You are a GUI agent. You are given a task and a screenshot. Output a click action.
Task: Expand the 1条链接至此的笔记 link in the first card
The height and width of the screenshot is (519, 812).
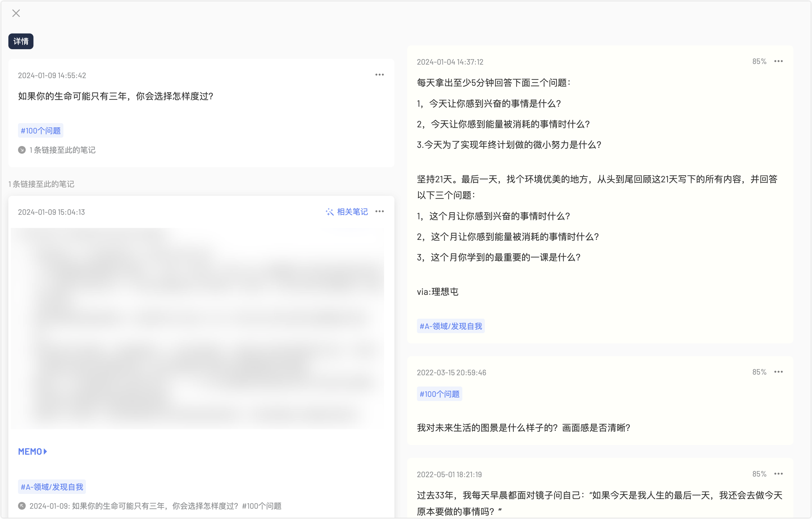tap(62, 150)
